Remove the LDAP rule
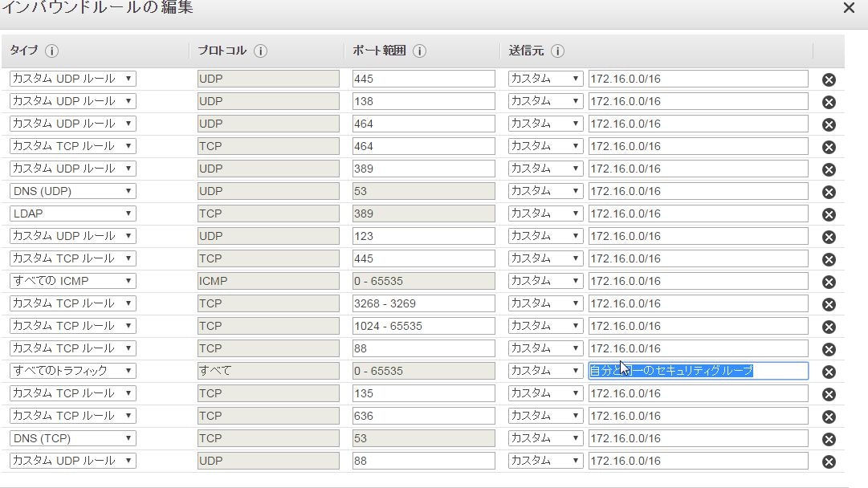Image resolution: width=868 pixels, height=488 pixels. (x=829, y=214)
